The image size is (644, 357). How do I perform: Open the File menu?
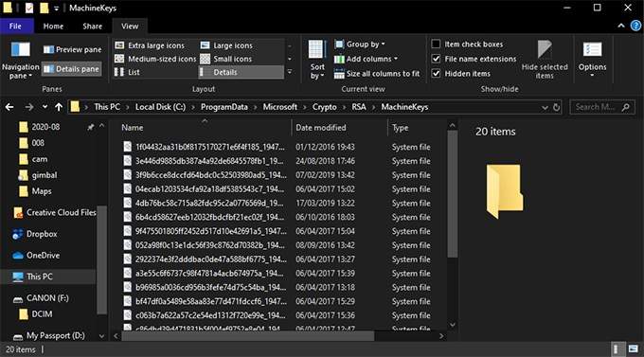15,27
